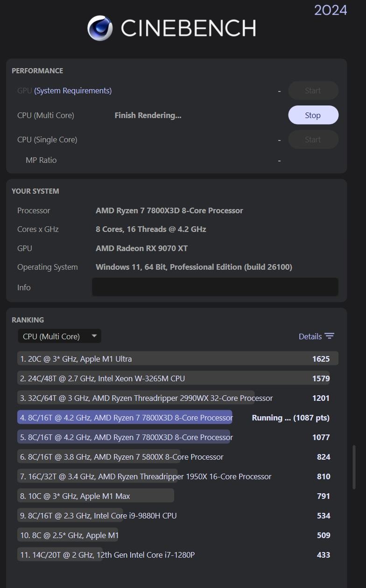The image size is (366, 588).
Task: Click the ranking dropdown arrow
Action: [x=94, y=336]
